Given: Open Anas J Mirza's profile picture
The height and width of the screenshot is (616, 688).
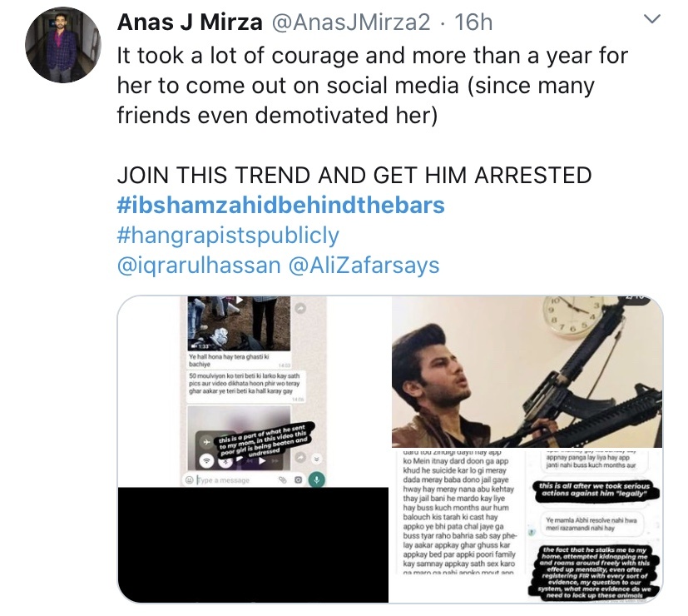Looking at the screenshot, I should [63, 45].
